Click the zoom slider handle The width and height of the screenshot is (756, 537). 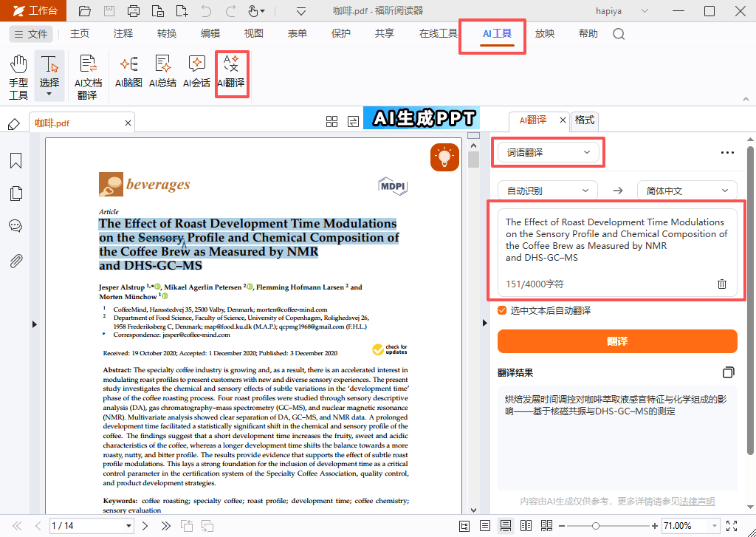596,526
